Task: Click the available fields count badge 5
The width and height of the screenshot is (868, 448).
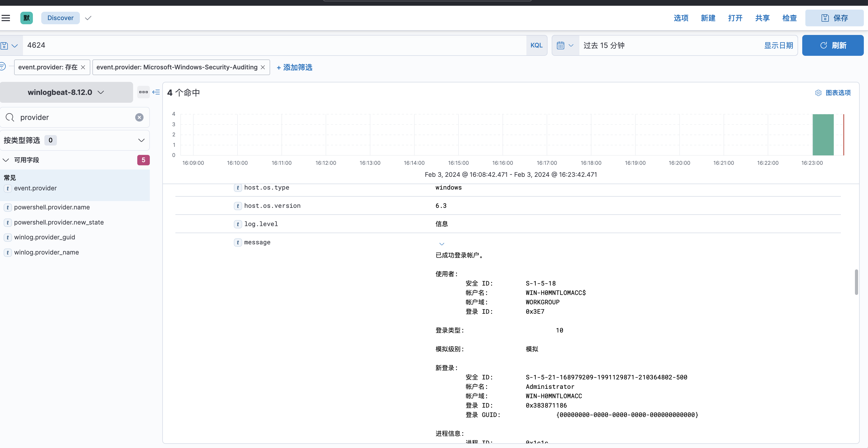Action: tap(143, 160)
